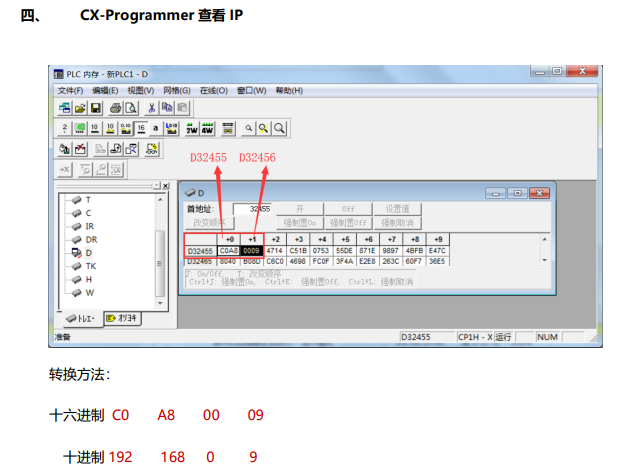This screenshot has height=471, width=634.
Task: Click the tree panel scroll up arrow
Action: coord(161,200)
